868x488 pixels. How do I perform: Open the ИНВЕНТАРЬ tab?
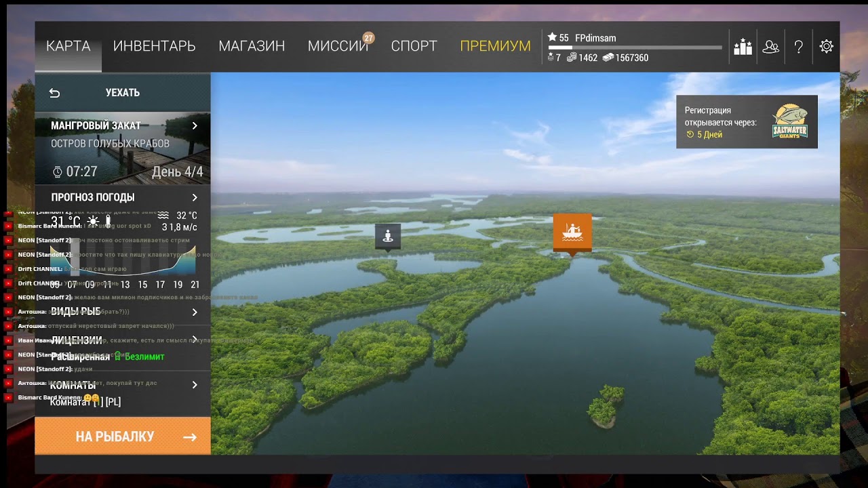pyautogui.click(x=155, y=46)
